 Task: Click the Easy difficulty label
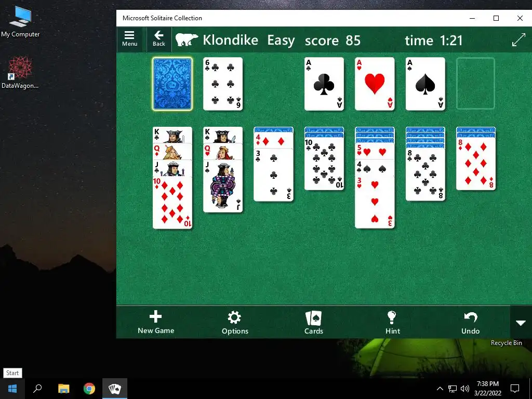click(281, 41)
